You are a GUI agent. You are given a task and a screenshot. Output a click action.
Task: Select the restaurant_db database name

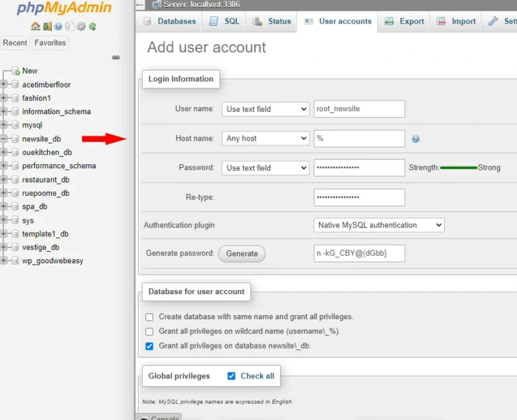pos(46,180)
